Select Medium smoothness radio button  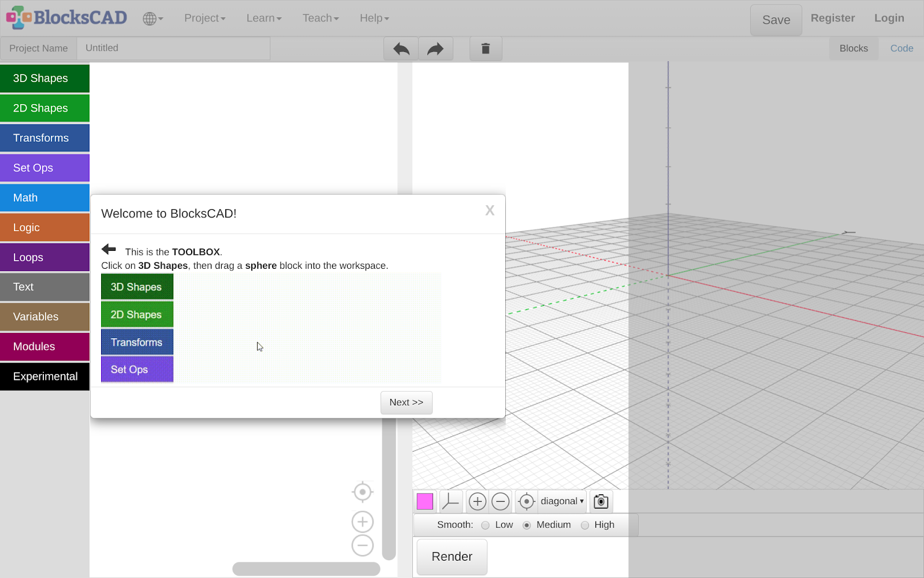(527, 525)
